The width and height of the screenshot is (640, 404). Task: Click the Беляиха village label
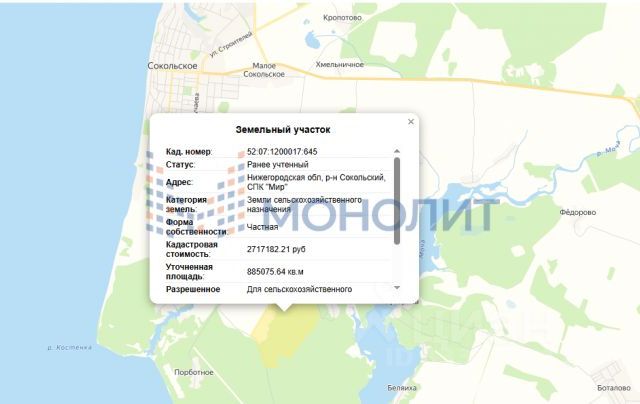pos(402,388)
